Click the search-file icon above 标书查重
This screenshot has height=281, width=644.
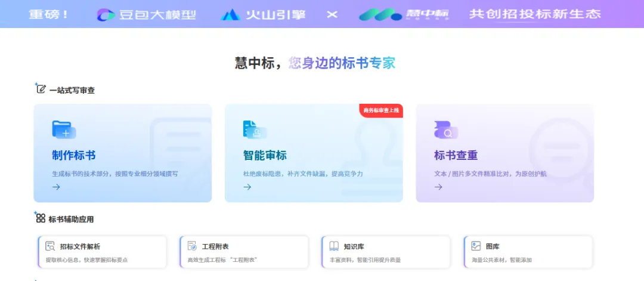(446, 129)
